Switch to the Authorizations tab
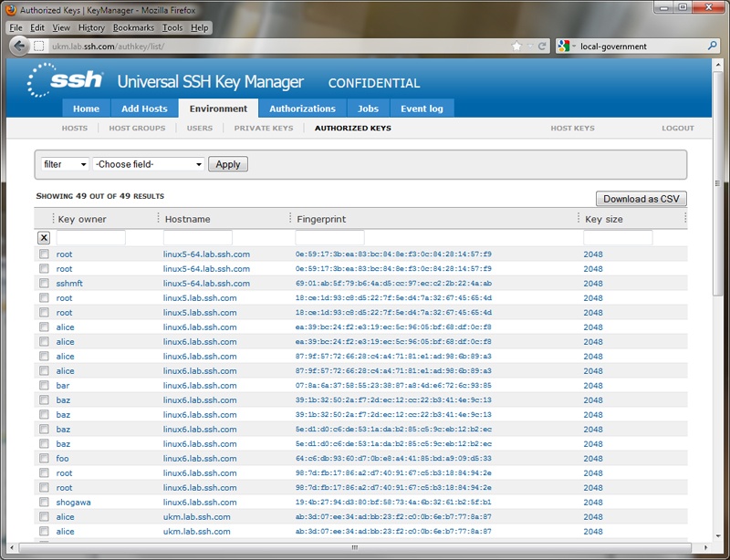730x560 pixels. pyautogui.click(x=302, y=109)
